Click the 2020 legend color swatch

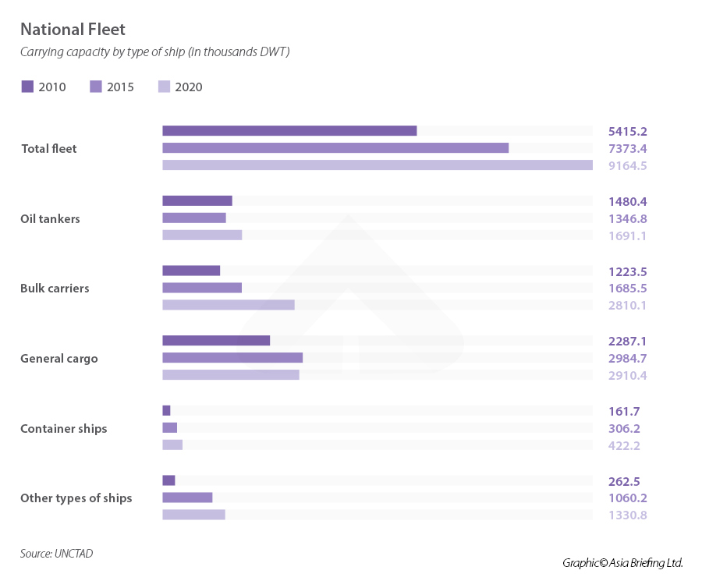165,87
